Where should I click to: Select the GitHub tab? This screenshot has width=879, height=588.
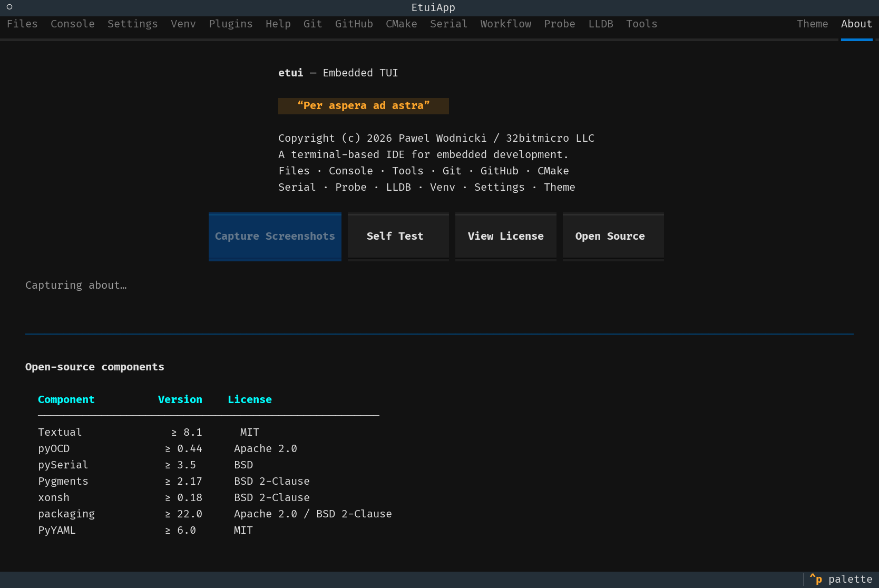pyautogui.click(x=354, y=24)
